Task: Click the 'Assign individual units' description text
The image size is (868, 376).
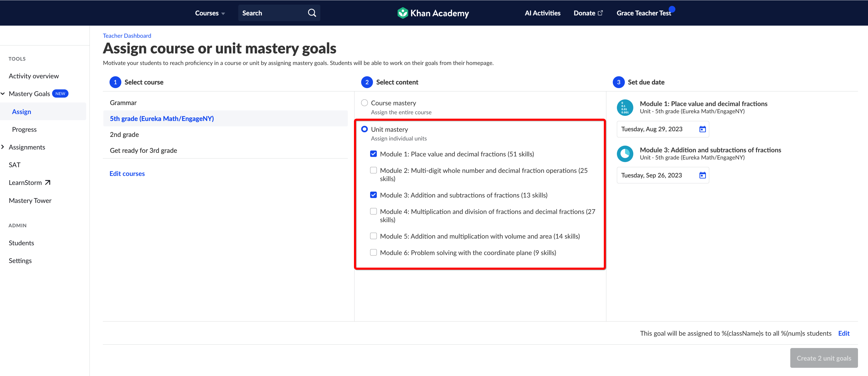Action: coord(399,138)
